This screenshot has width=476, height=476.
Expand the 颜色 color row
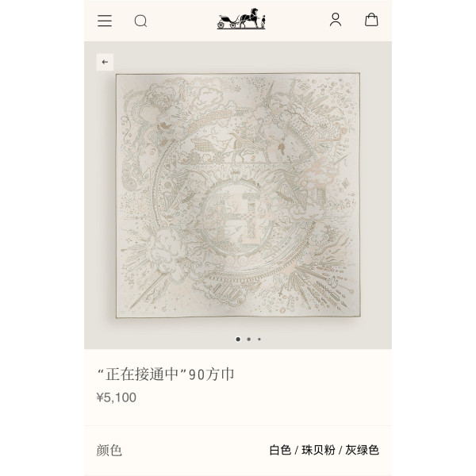(x=238, y=450)
